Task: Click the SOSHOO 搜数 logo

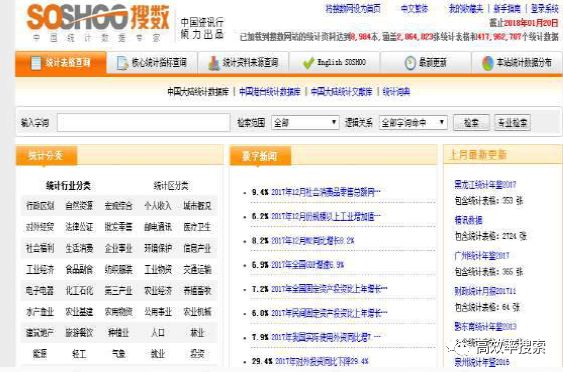Action: tap(98, 22)
